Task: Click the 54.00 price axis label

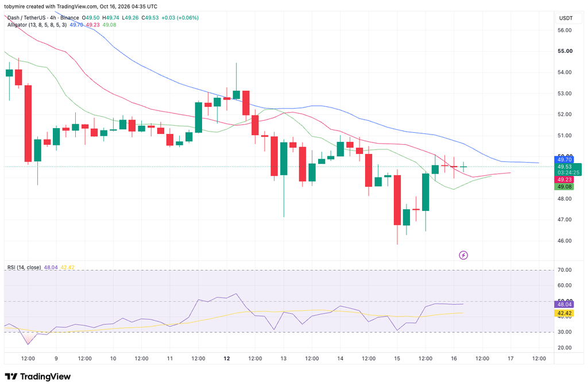Action: (564, 72)
